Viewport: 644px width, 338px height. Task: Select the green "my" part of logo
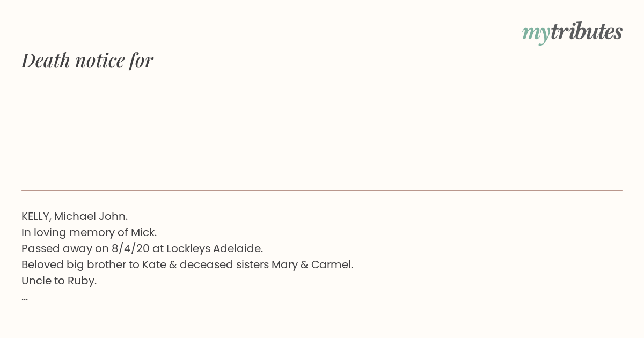(536, 34)
